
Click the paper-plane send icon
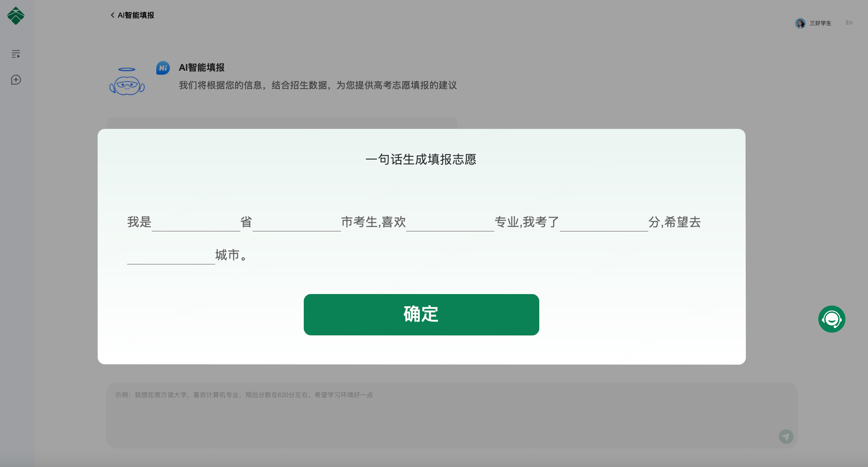point(786,437)
